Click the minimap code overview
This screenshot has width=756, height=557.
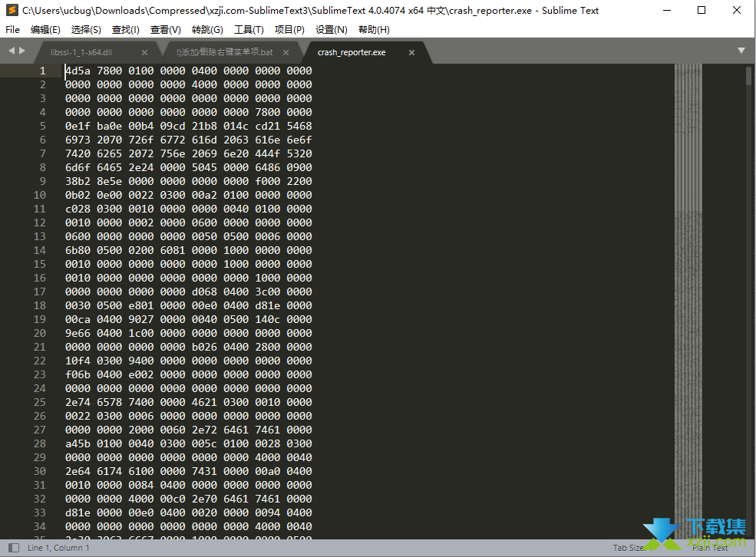pos(688,302)
